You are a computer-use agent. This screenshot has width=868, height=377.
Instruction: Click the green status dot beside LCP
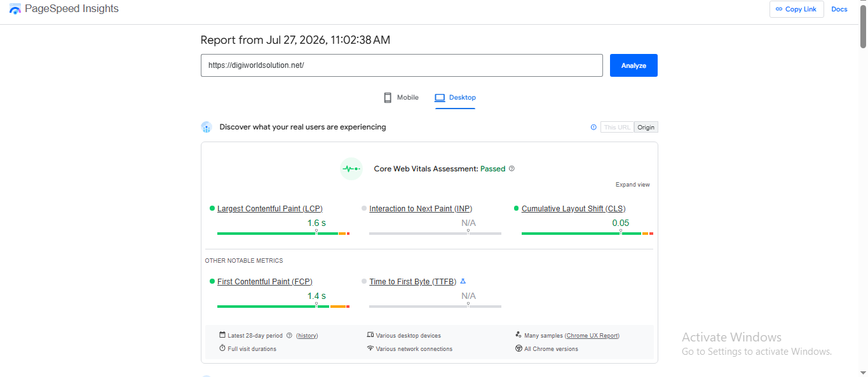pyautogui.click(x=212, y=208)
